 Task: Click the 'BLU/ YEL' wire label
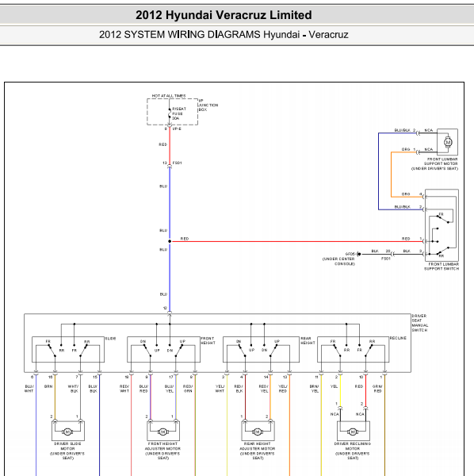click(169, 389)
